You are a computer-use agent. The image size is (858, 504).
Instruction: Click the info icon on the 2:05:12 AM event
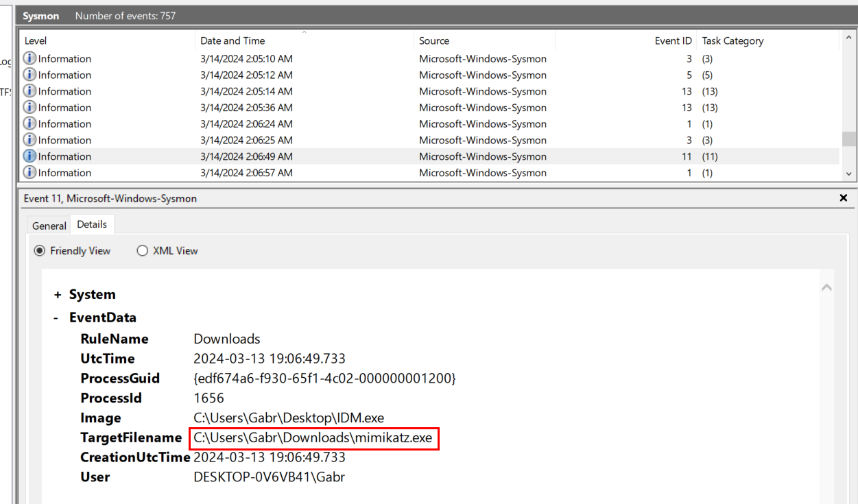coord(29,75)
